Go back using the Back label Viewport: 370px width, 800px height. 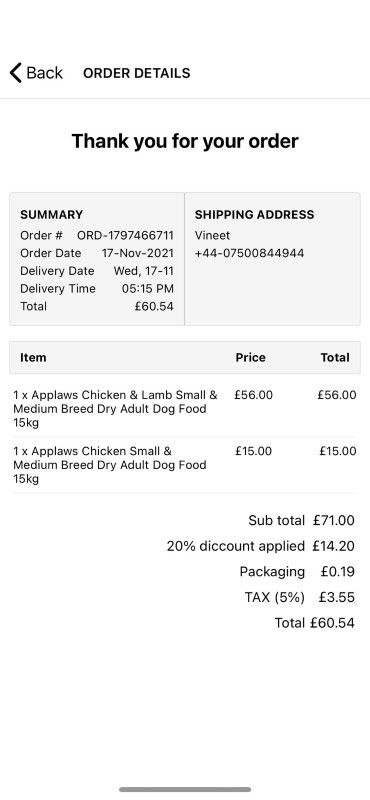[x=44, y=73]
